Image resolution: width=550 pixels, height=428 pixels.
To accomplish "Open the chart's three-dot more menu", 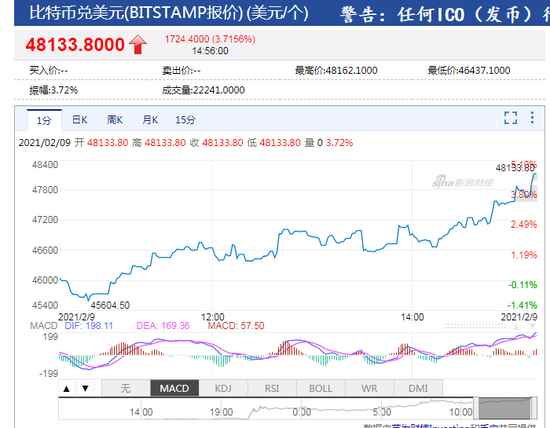I will pyautogui.click(x=532, y=118).
